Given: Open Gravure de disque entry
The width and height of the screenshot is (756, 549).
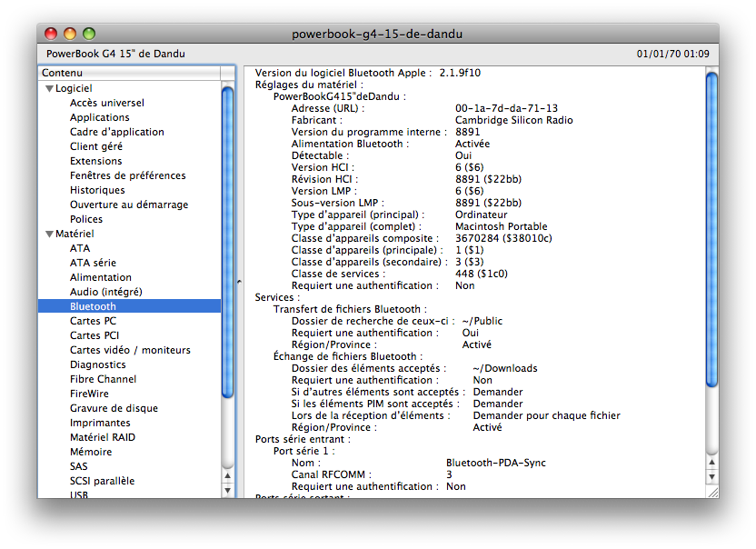Looking at the screenshot, I should tap(114, 408).
